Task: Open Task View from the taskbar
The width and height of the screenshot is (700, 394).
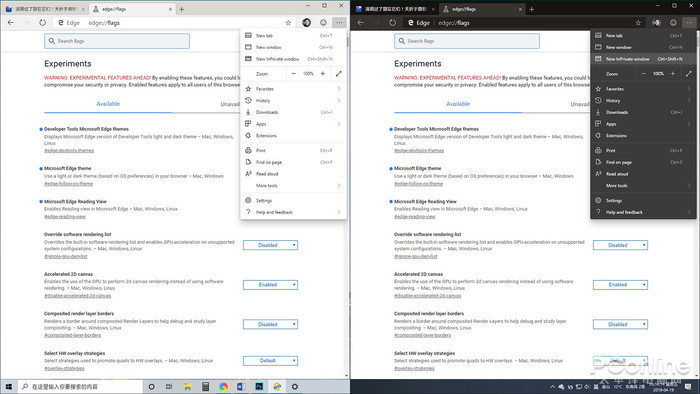Action: [x=169, y=386]
